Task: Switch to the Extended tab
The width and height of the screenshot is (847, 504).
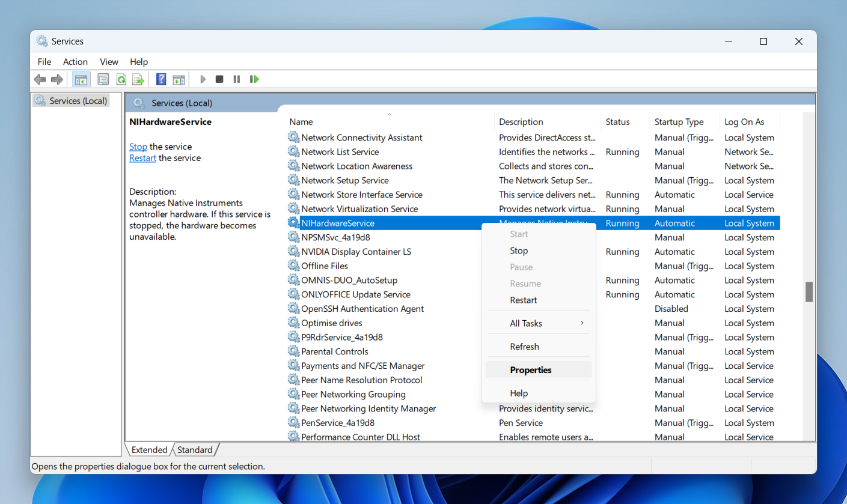Action: (149, 450)
